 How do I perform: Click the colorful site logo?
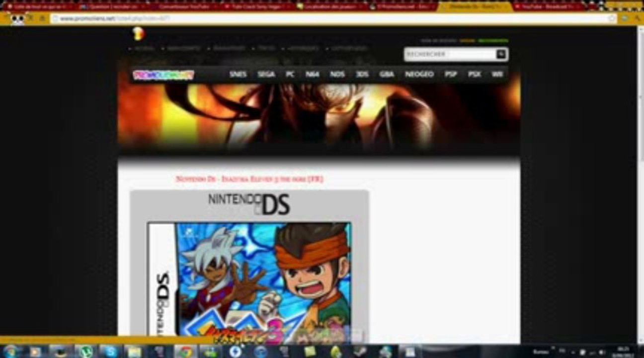(163, 75)
